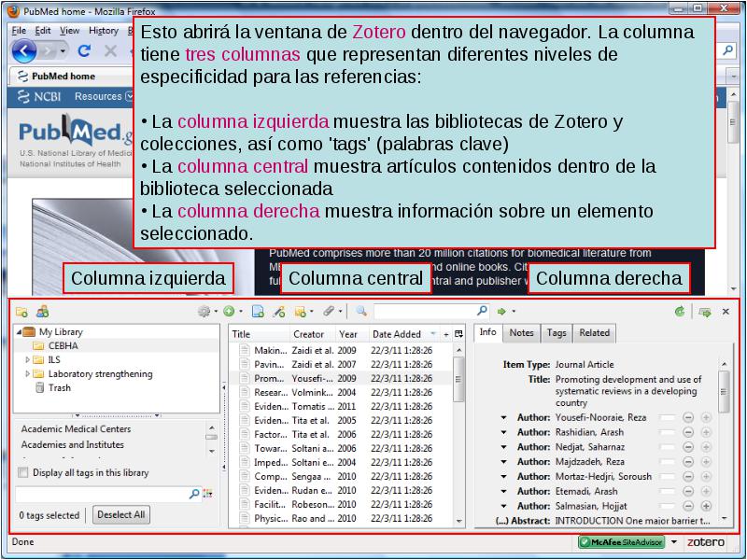Viewport: 747px width, 560px height.
Task: Click the column picker icon in item list
Action: 458,334
